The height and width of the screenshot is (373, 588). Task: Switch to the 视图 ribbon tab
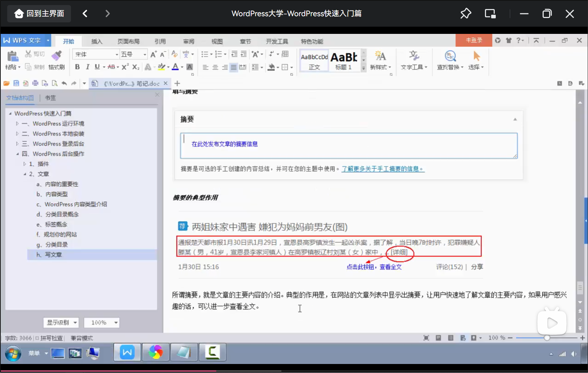217,41
